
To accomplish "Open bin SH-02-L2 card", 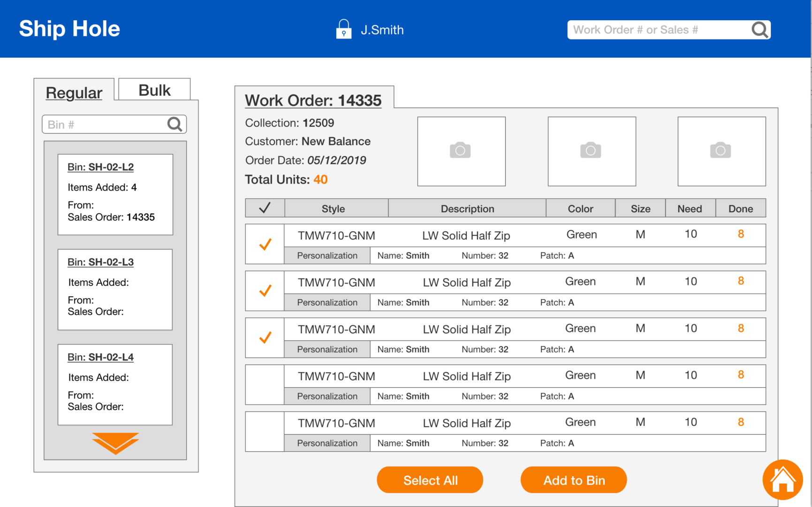I will pos(115,194).
